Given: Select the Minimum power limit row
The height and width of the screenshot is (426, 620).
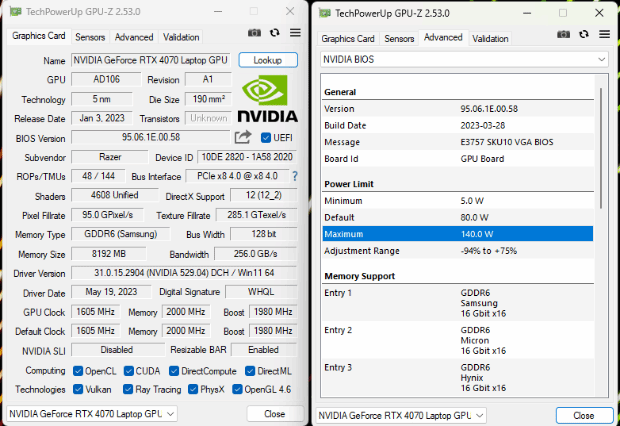Looking at the screenshot, I should [x=458, y=201].
